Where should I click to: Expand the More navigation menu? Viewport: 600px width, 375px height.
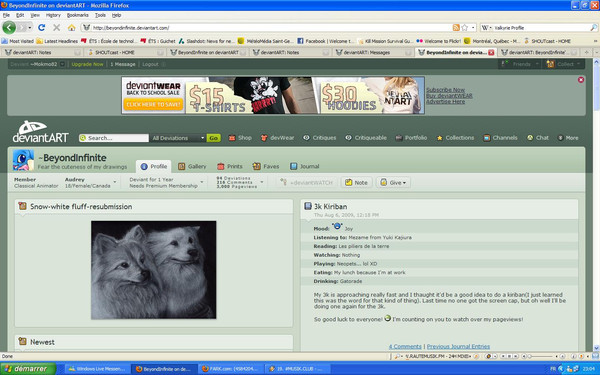[x=568, y=138]
